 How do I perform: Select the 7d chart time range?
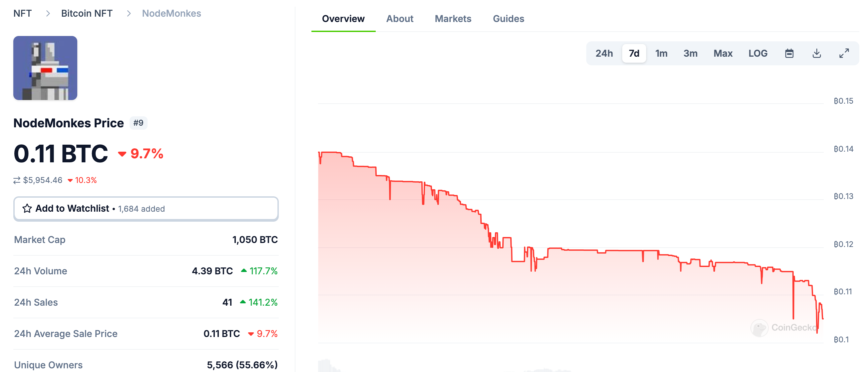pyautogui.click(x=634, y=53)
